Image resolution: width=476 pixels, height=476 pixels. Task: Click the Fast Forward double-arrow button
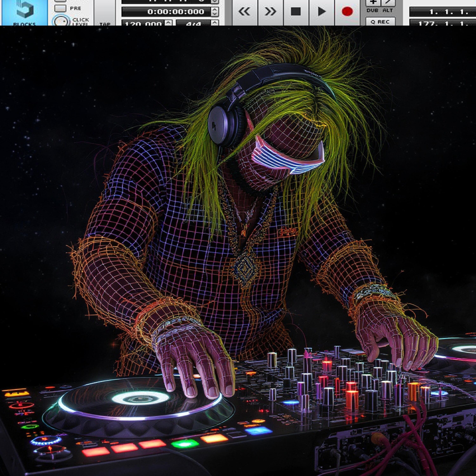(270, 11)
